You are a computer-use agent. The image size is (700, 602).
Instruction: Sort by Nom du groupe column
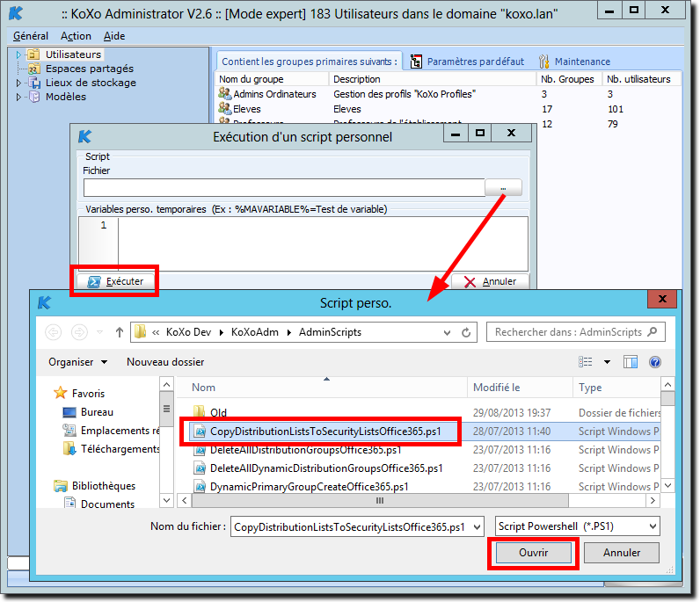pyautogui.click(x=272, y=79)
